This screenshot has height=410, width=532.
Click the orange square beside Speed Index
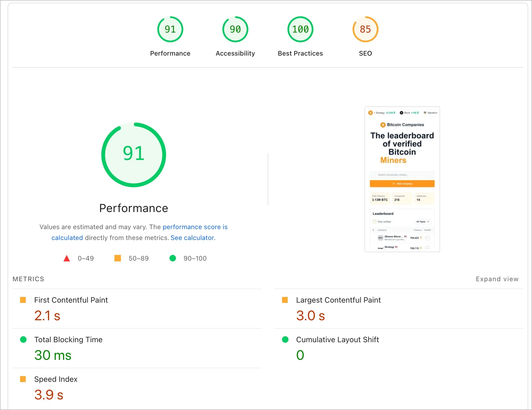(23, 379)
